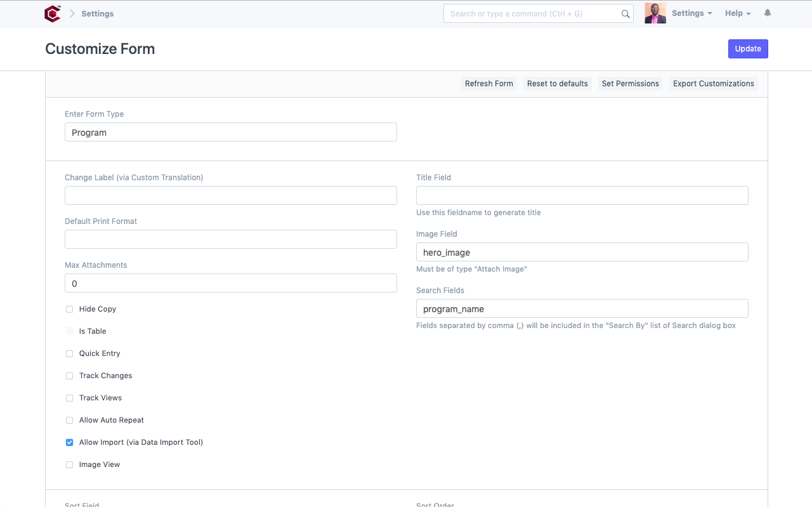Open notifications via the bell icon

pyautogui.click(x=767, y=13)
